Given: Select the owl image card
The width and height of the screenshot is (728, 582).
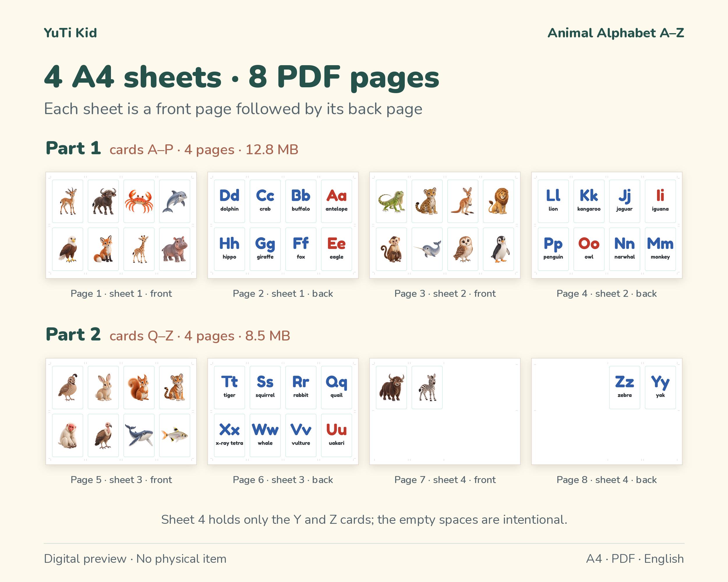Looking at the screenshot, I should [463, 249].
